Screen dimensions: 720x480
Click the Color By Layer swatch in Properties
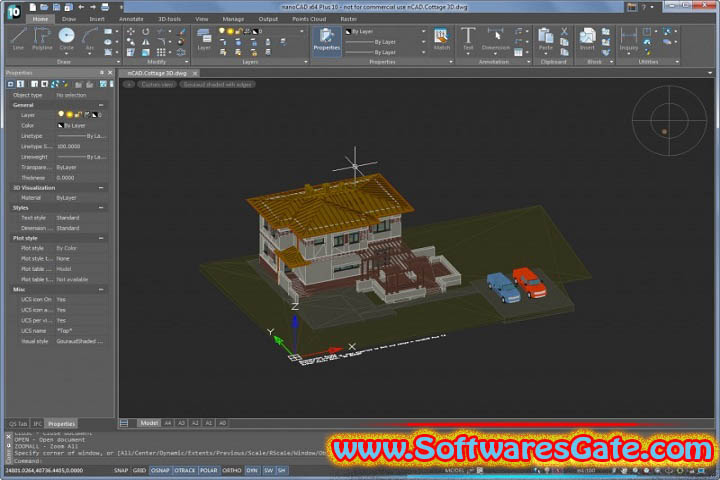pyautogui.click(x=60, y=125)
